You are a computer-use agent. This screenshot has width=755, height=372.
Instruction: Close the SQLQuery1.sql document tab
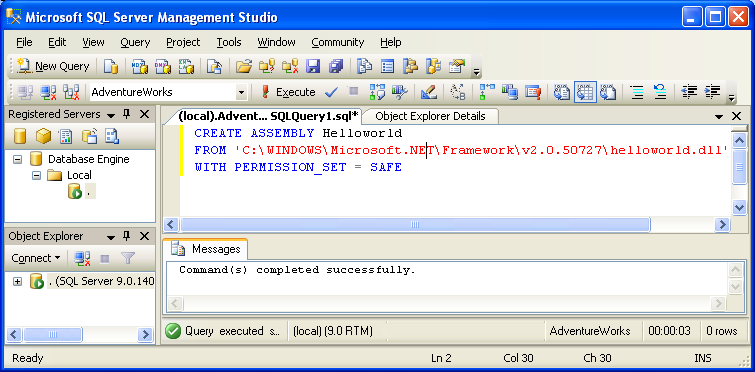pos(737,116)
